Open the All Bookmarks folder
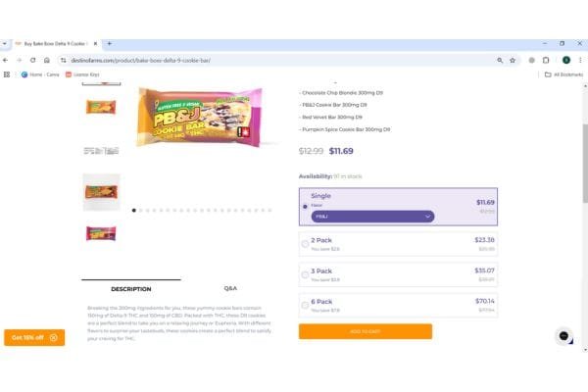588x392 pixels. click(563, 74)
